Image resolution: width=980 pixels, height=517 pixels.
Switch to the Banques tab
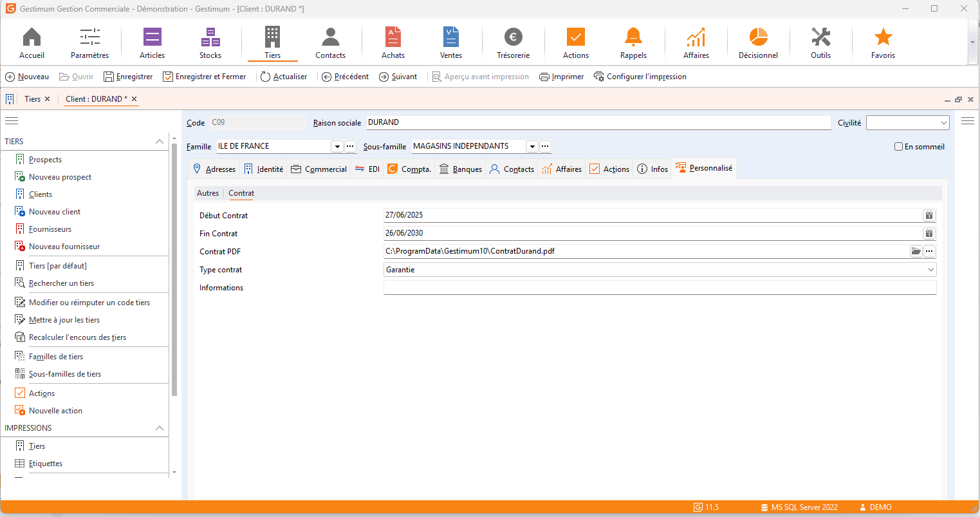pos(461,169)
